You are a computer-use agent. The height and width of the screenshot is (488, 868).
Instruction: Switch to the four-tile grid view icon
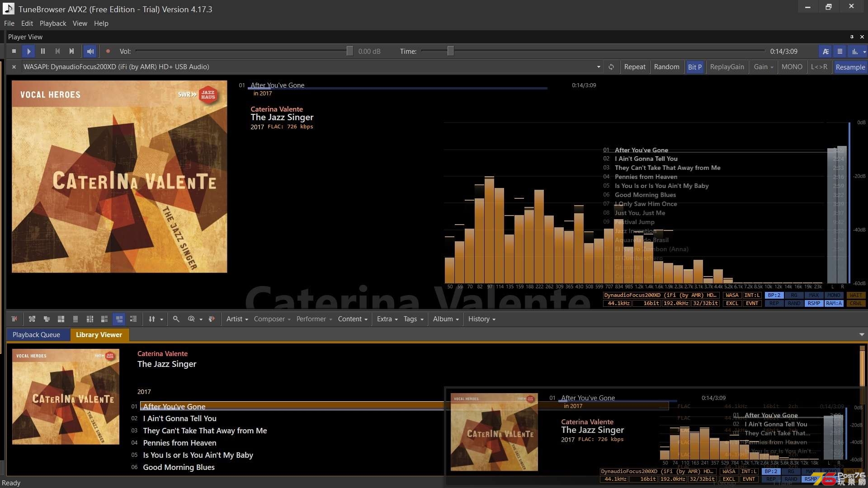(x=61, y=319)
